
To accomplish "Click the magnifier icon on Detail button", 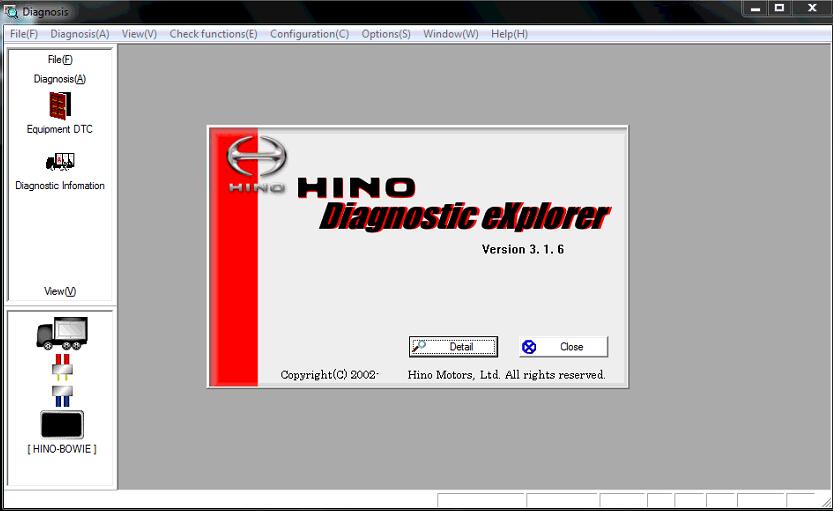I will click(x=419, y=346).
